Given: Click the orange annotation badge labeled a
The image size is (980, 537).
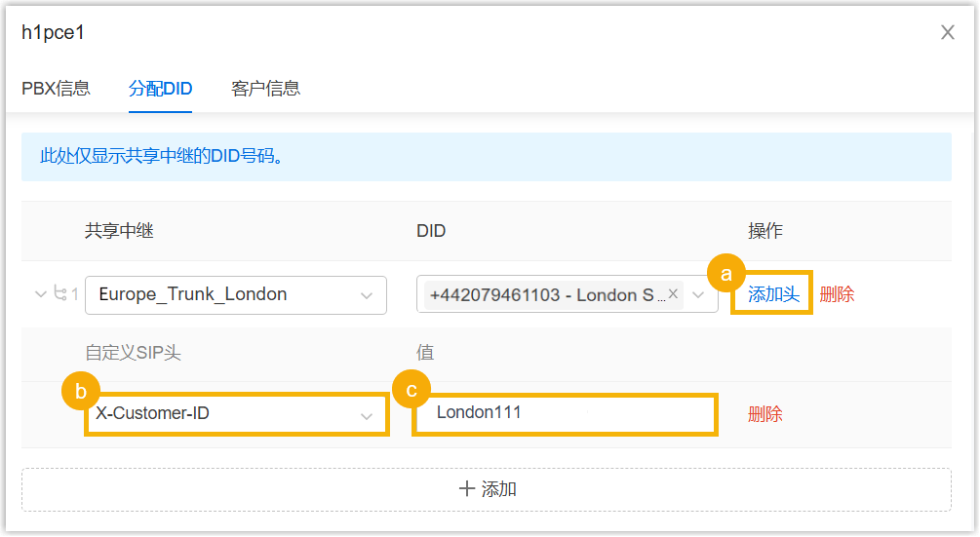Looking at the screenshot, I should 725,274.
